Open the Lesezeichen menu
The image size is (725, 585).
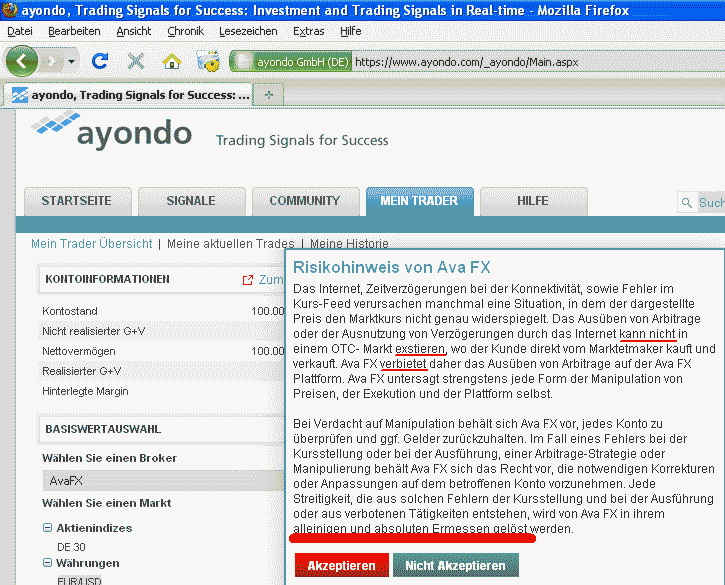coord(250,31)
